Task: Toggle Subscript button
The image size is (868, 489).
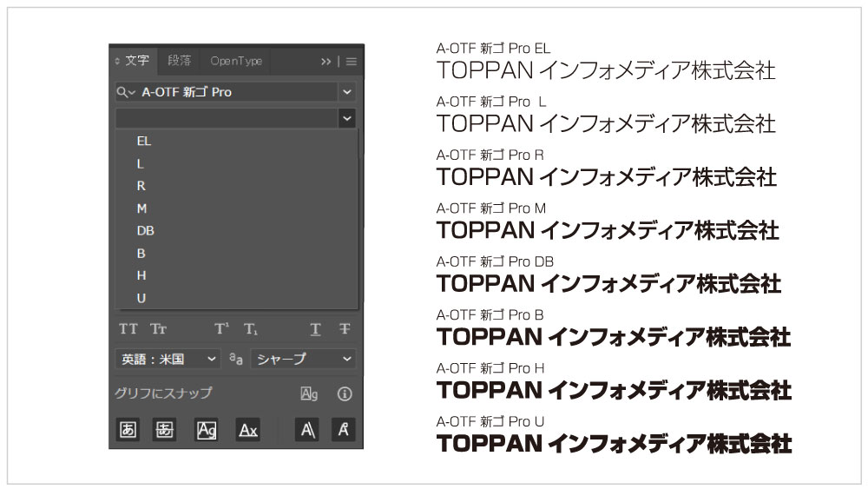Action: [x=251, y=329]
